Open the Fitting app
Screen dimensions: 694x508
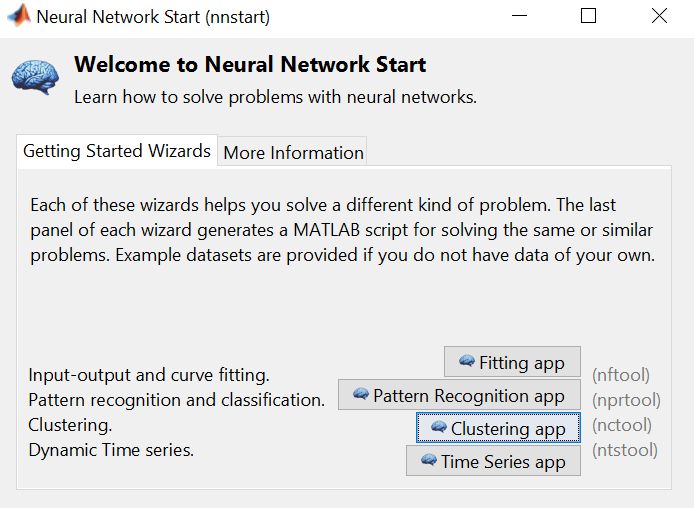click(x=512, y=362)
